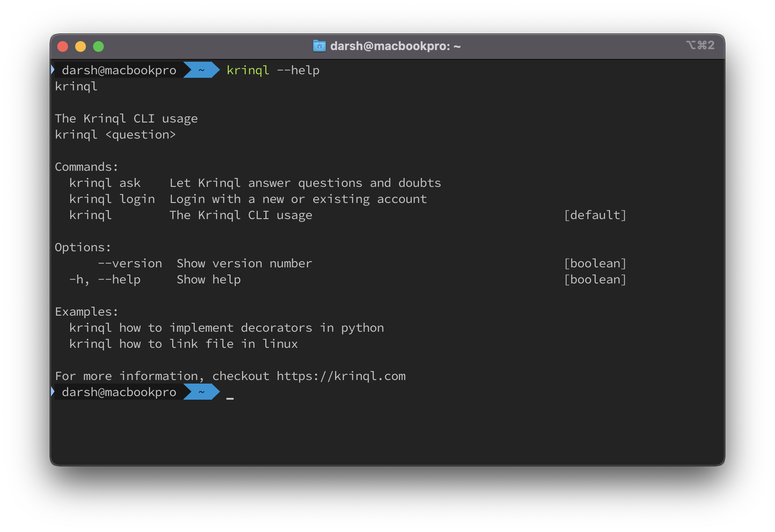Click the 'krinql <question>' usage line
Viewport: 775px width, 532px height.
115,135
